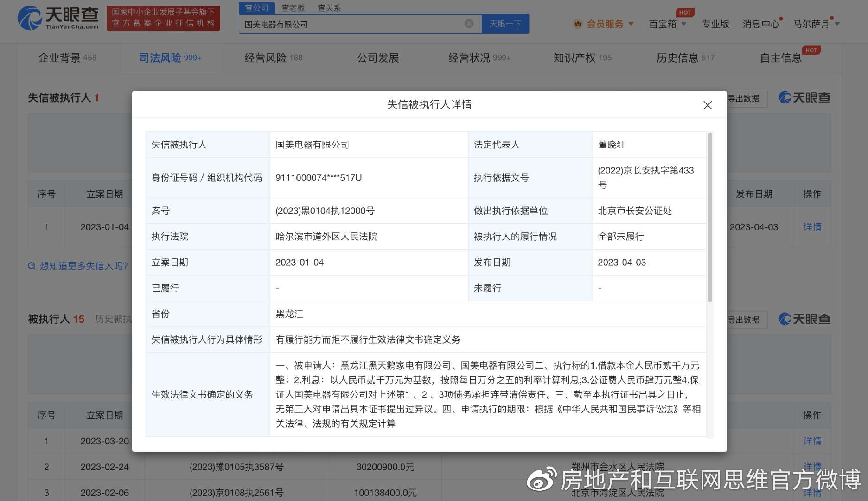This screenshot has width=868, height=501.
Task: Click the 国美电器有限公司 name in the dialog
Action: [313, 145]
